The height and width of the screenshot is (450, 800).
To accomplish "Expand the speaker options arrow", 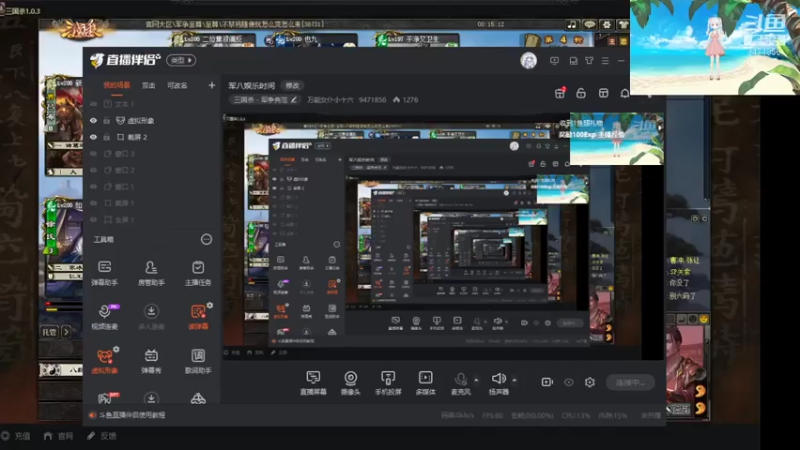I will click(x=514, y=380).
